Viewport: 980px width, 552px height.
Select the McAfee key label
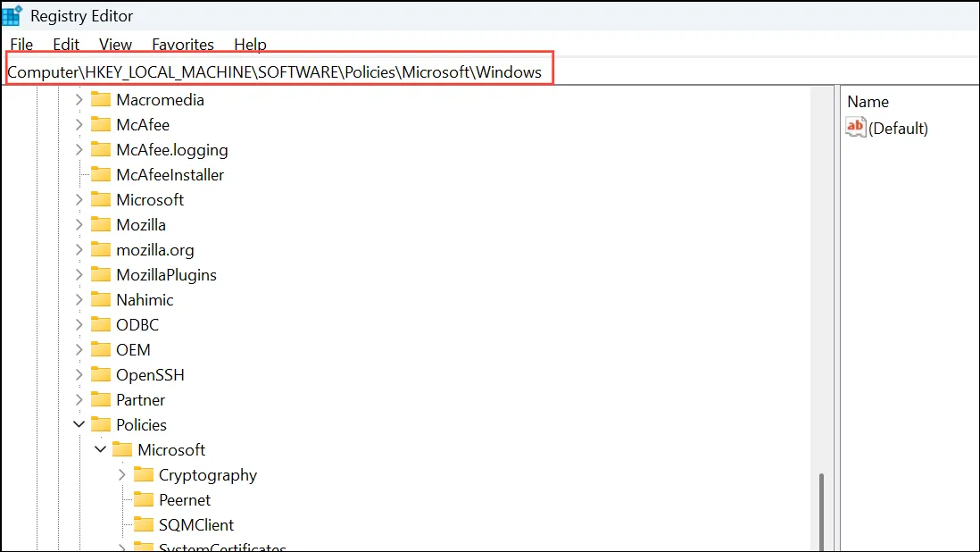point(143,124)
